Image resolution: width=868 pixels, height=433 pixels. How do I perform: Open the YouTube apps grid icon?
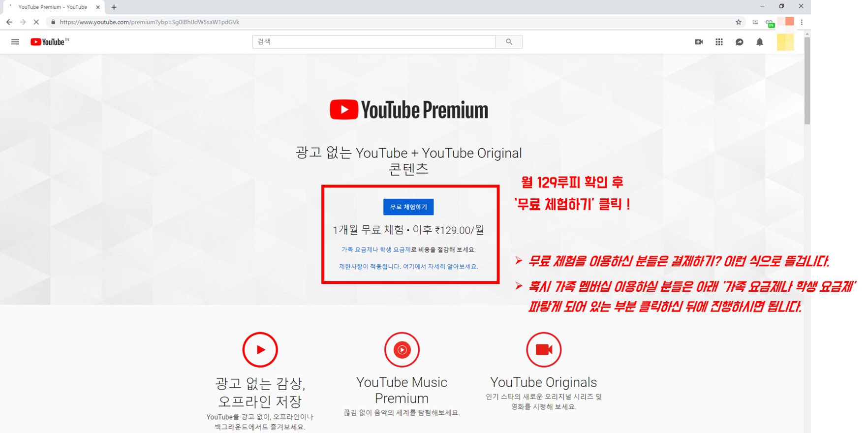point(719,42)
